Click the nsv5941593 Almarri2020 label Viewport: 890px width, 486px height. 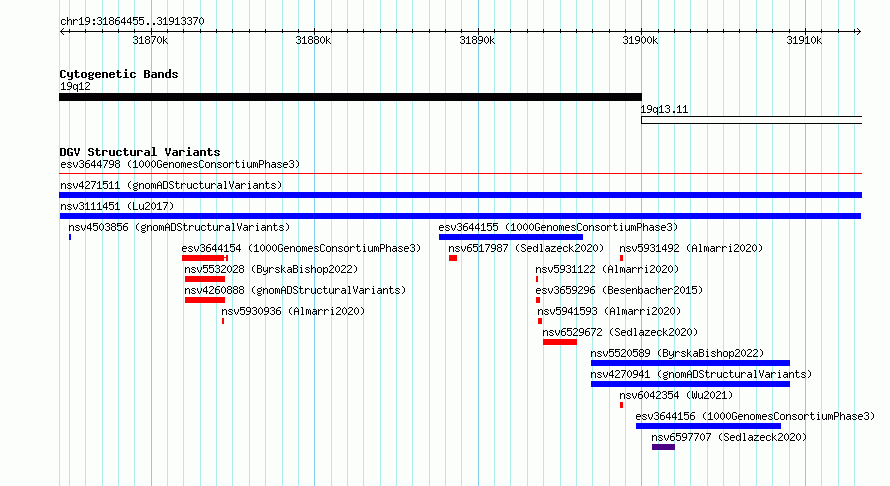click(609, 311)
